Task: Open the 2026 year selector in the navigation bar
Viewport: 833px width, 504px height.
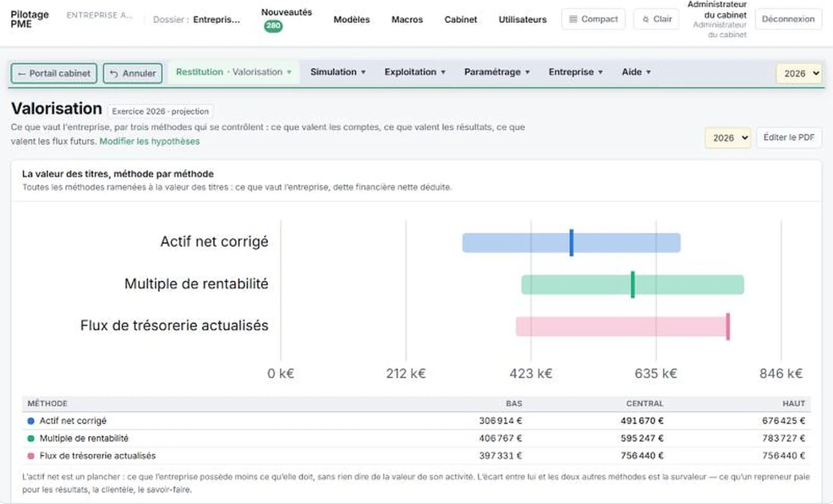Action: (800, 73)
